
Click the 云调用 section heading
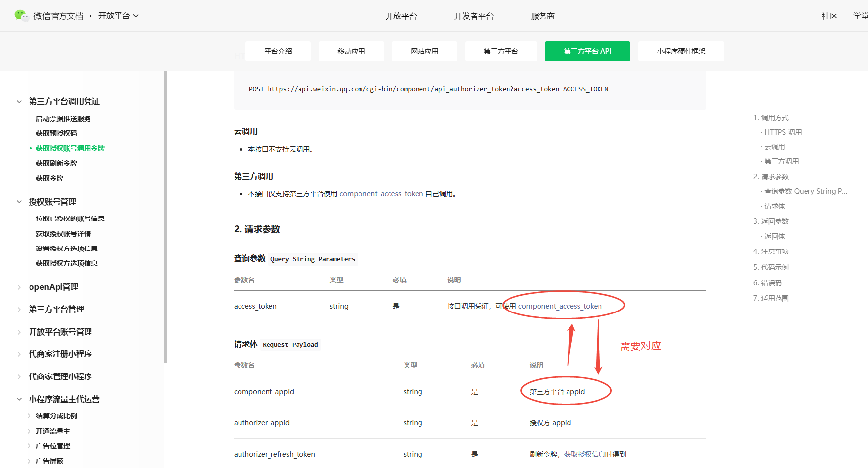tap(246, 132)
